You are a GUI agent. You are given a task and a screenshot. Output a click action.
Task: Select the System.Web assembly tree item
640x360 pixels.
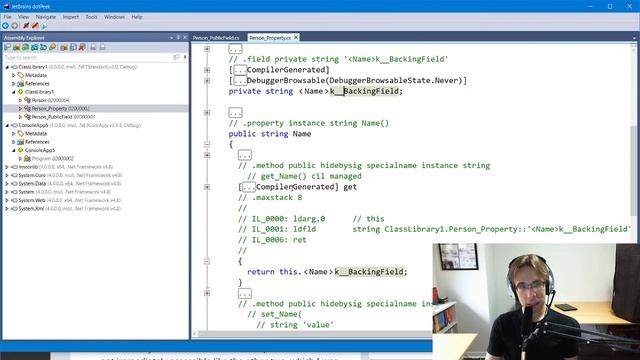(69, 200)
